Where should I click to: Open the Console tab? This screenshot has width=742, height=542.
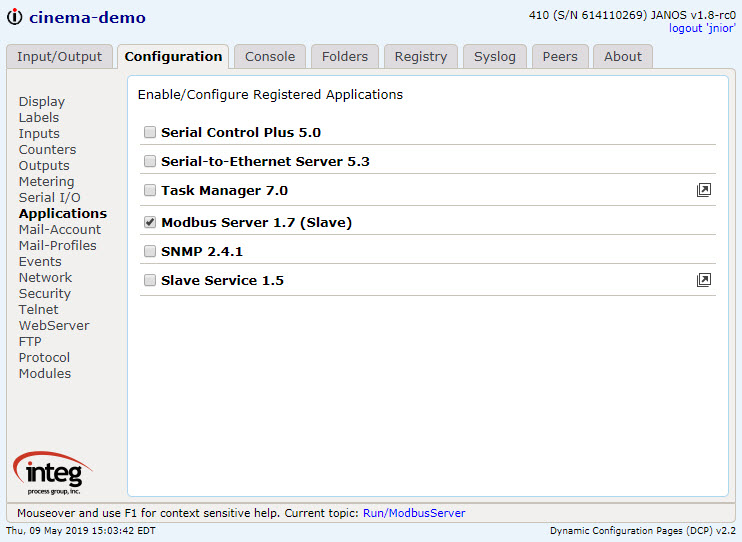(x=270, y=57)
